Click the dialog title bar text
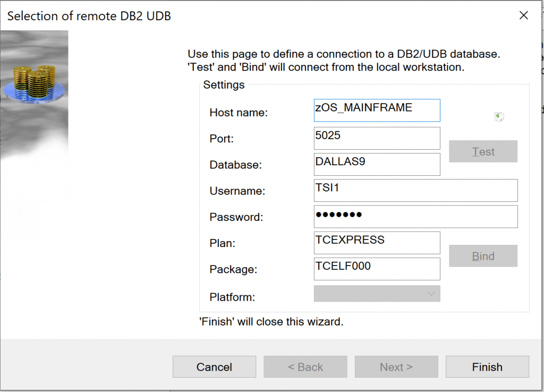Viewport: 544px width, 392px height. coord(88,15)
